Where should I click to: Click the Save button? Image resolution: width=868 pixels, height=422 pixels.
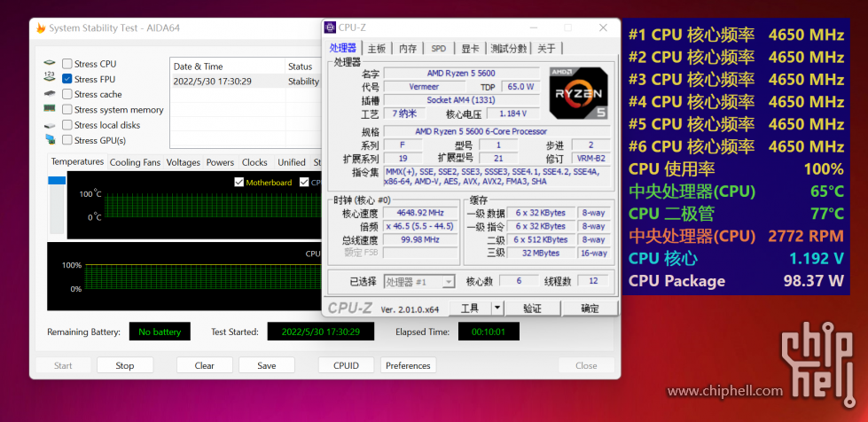(x=266, y=365)
